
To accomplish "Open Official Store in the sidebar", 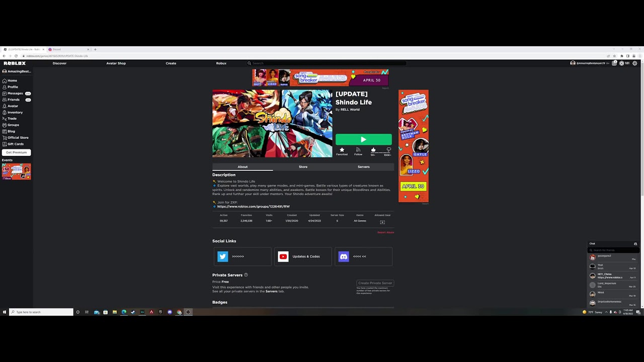I will coord(16,137).
